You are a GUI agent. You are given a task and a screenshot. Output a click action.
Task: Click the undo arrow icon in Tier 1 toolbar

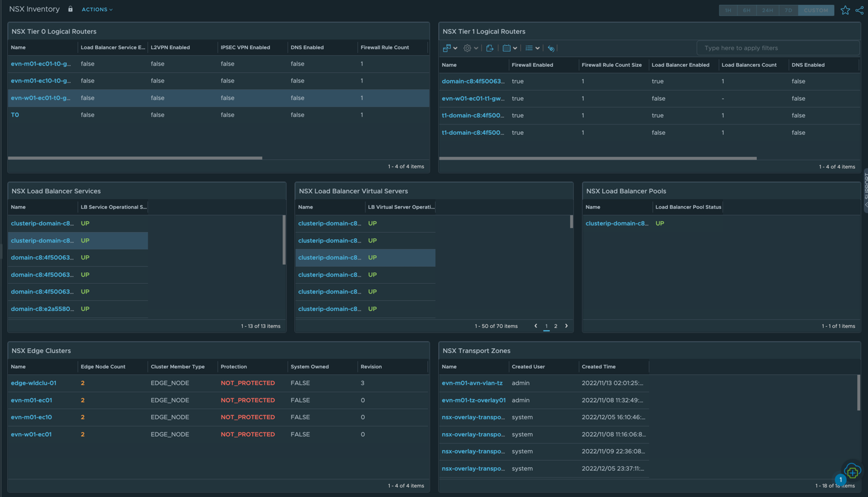(x=551, y=48)
